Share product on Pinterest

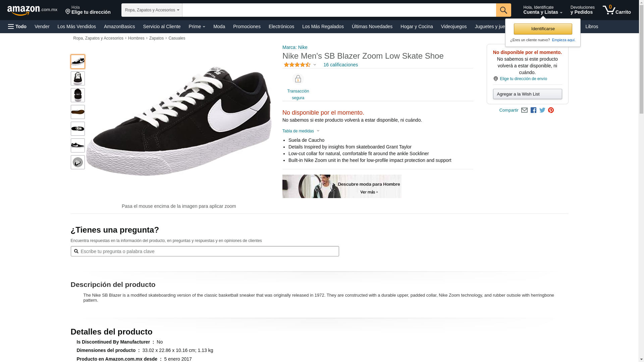click(x=551, y=110)
